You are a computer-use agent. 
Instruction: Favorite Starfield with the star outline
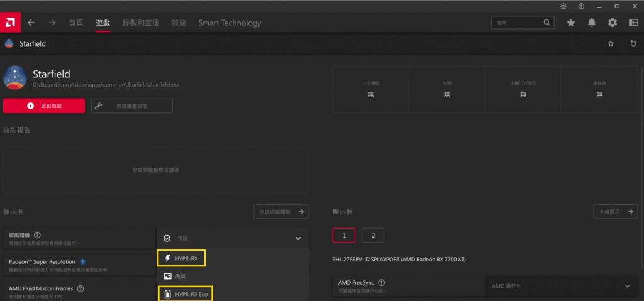click(611, 43)
